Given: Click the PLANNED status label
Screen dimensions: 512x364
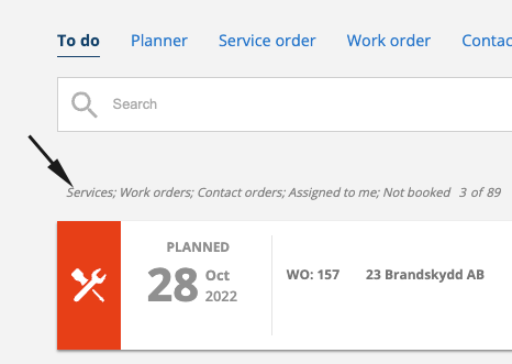Looking at the screenshot, I should (x=198, y=247).
